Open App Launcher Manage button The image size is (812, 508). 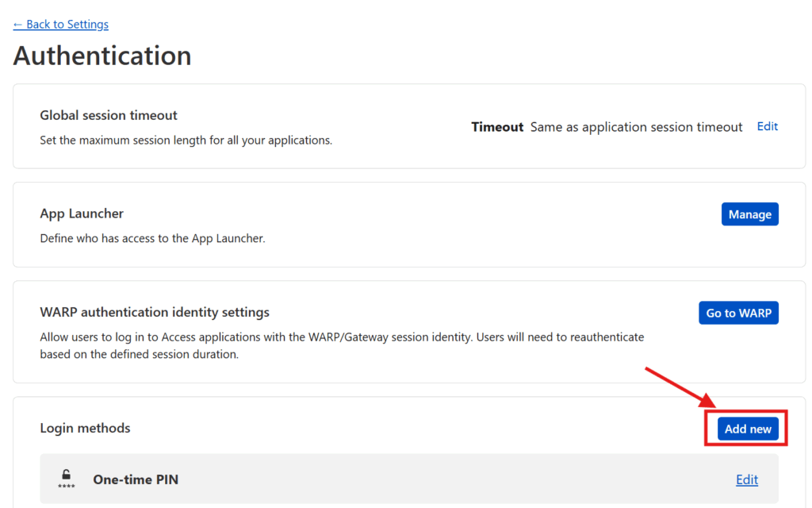pyautogui.click(x=749, y=214)
